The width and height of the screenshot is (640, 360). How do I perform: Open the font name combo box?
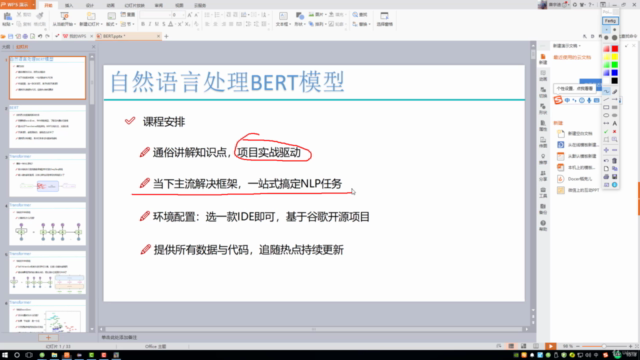pos(155,15)
